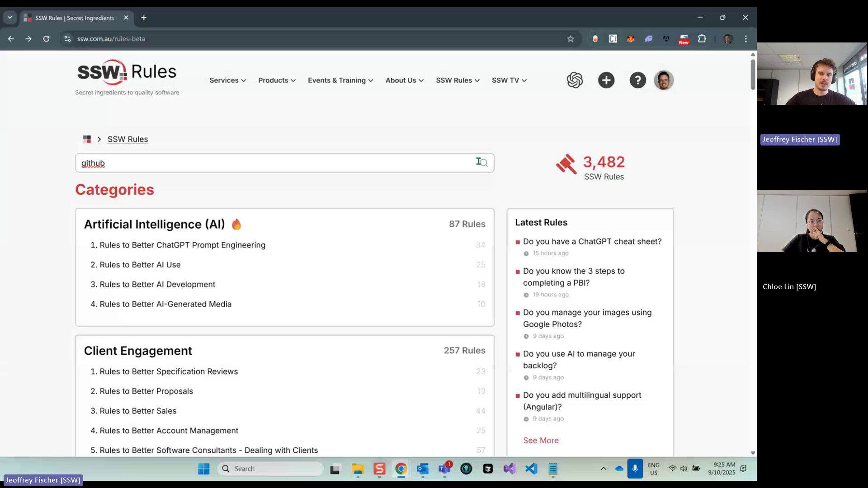The image size is (868, 488).
Task: Click the Artificial Intelligence (AI) category heading
Action: [154, 224]
